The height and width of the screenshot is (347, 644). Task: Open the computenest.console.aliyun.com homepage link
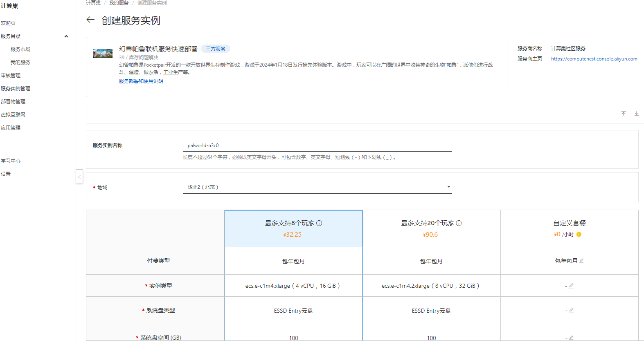click(x=594, y=59)
